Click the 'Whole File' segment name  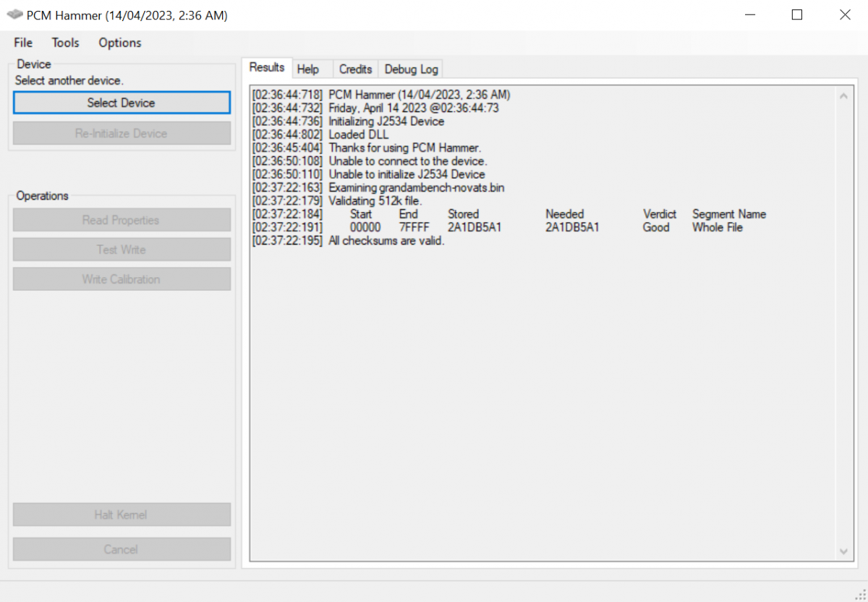click(718, 227)
